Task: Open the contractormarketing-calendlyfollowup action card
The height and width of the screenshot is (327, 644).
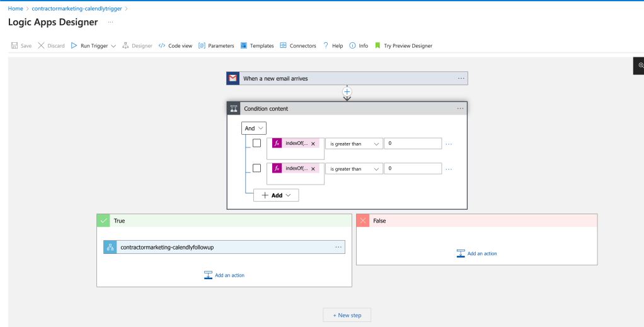Action: pyautogui.click(x=224, y=248)
